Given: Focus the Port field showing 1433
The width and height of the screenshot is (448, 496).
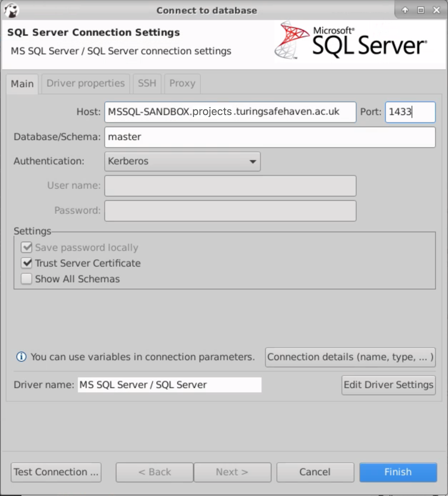Looking at the screenshot, I should 410,112.
